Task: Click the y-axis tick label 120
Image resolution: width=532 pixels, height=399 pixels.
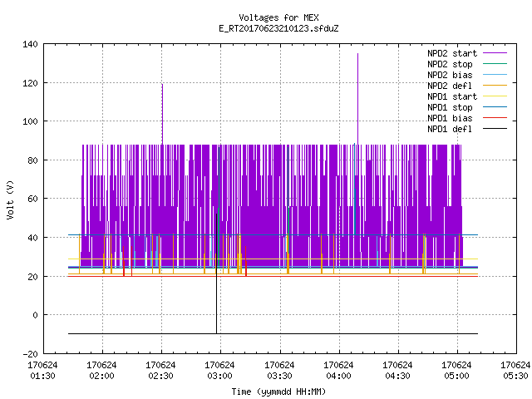Action: 30,83
